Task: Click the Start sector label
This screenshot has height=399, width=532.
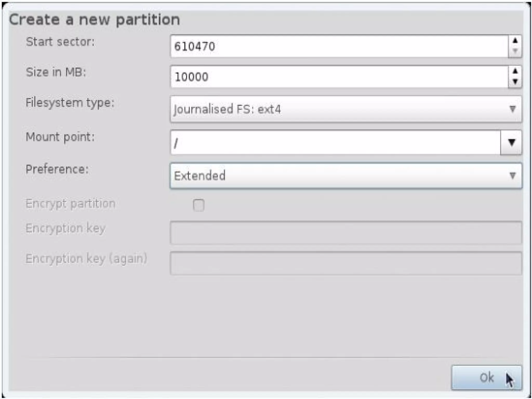Action: (x=60, y=42)
